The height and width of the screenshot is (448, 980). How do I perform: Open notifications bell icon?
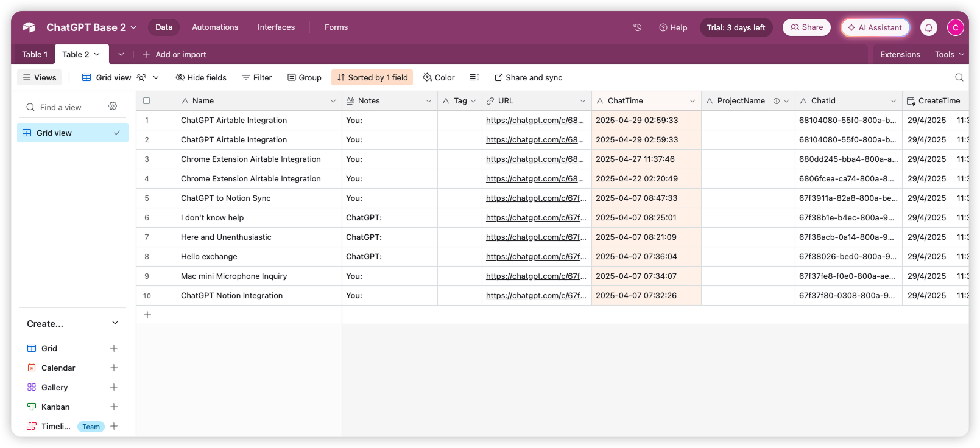coord(929,27)
